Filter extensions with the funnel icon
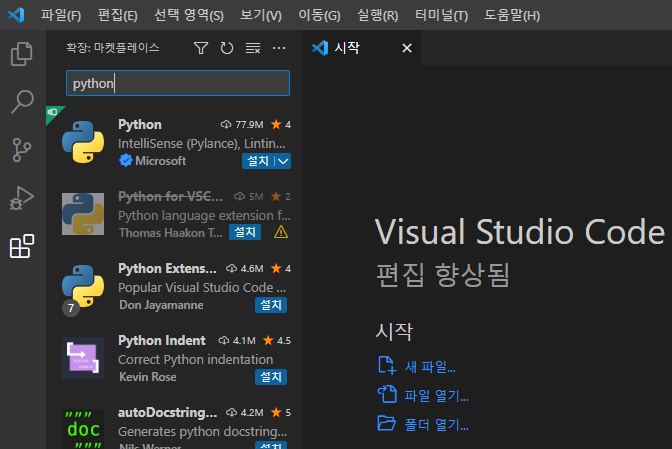 click(x=201, y=48)
